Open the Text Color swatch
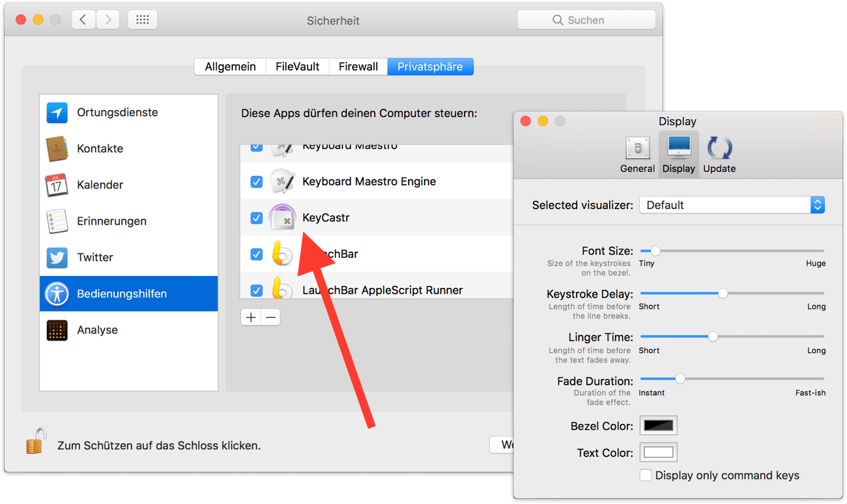The height and width of the screenshot is (504, 847). pos(658,453)
